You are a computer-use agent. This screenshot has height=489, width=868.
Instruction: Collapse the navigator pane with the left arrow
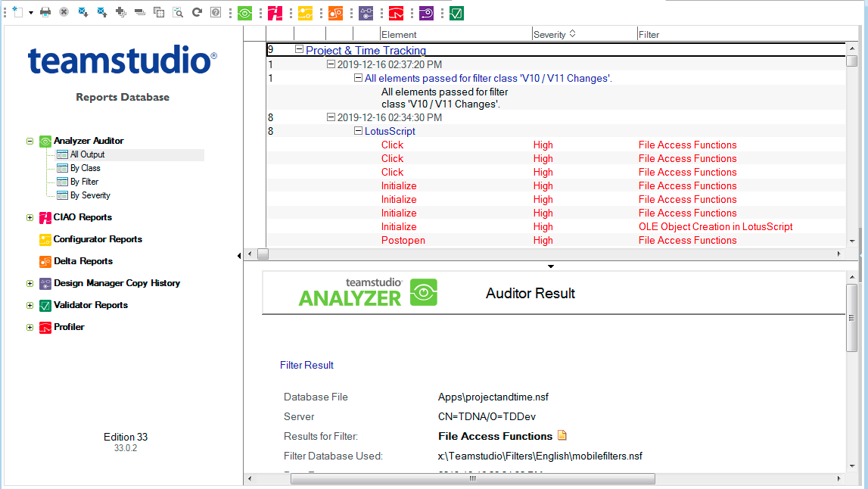point(239,256)
